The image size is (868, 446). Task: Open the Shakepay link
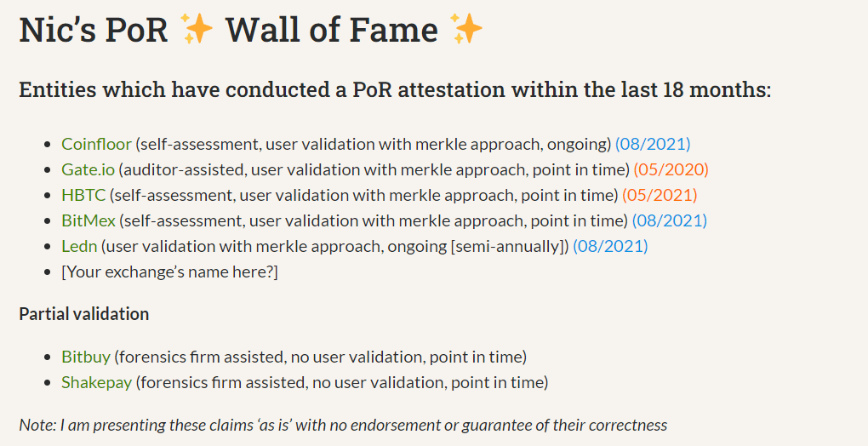point(96,382)
